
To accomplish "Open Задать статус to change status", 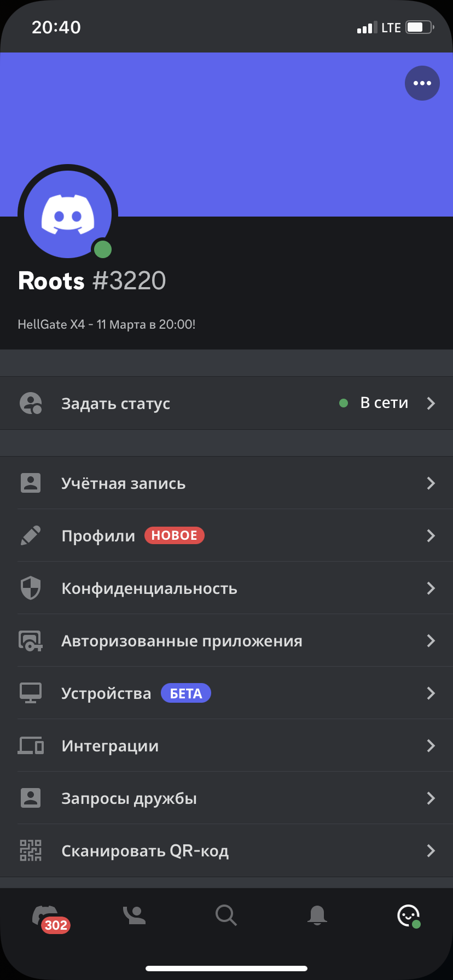I will click(226, 403).
